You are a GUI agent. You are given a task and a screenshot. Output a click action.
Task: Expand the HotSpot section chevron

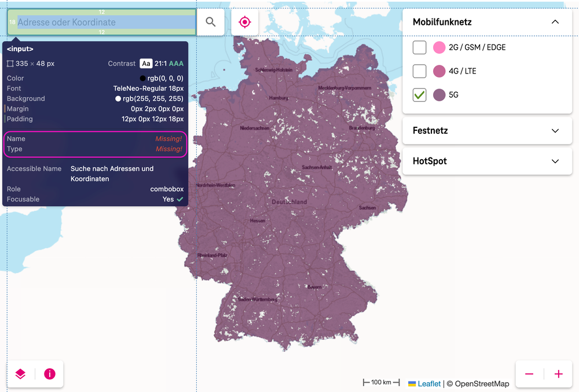tap(555, 161)
